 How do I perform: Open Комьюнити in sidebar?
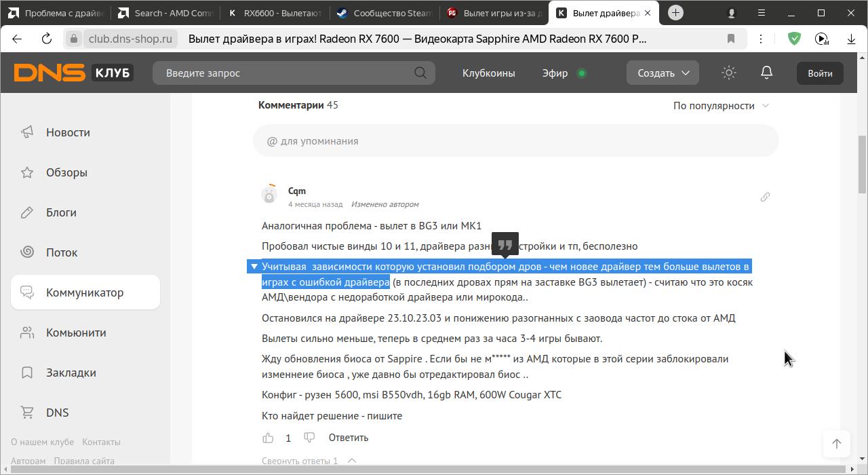(85, 332)
